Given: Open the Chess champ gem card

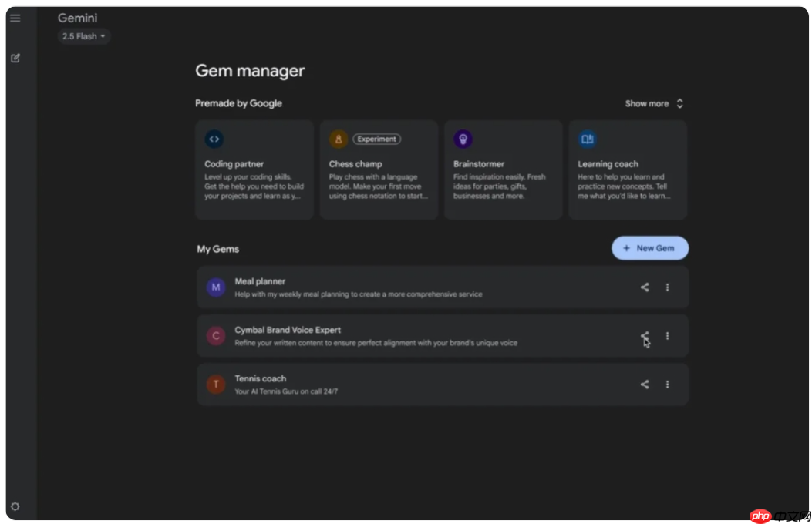Looking at the screenshot, I should coord(379,170).
